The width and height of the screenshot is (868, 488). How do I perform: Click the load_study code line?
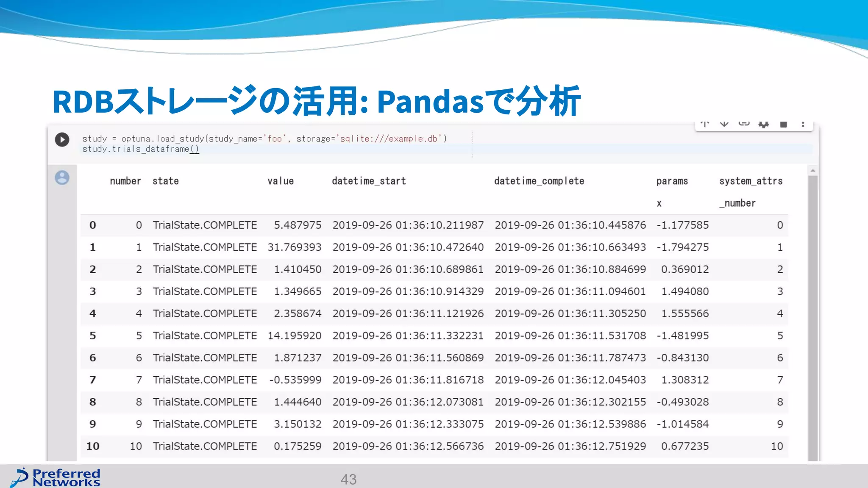[264, 139]
